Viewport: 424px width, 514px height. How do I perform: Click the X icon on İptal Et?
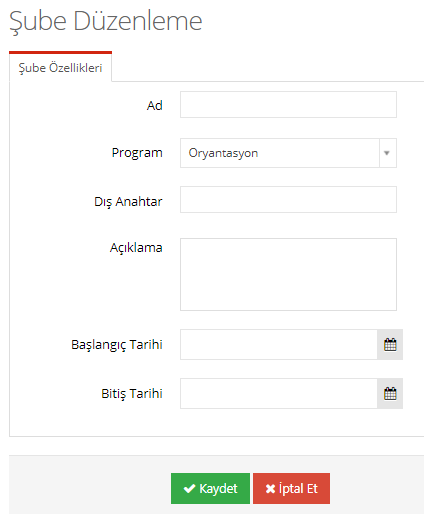[x=270, y=489]
